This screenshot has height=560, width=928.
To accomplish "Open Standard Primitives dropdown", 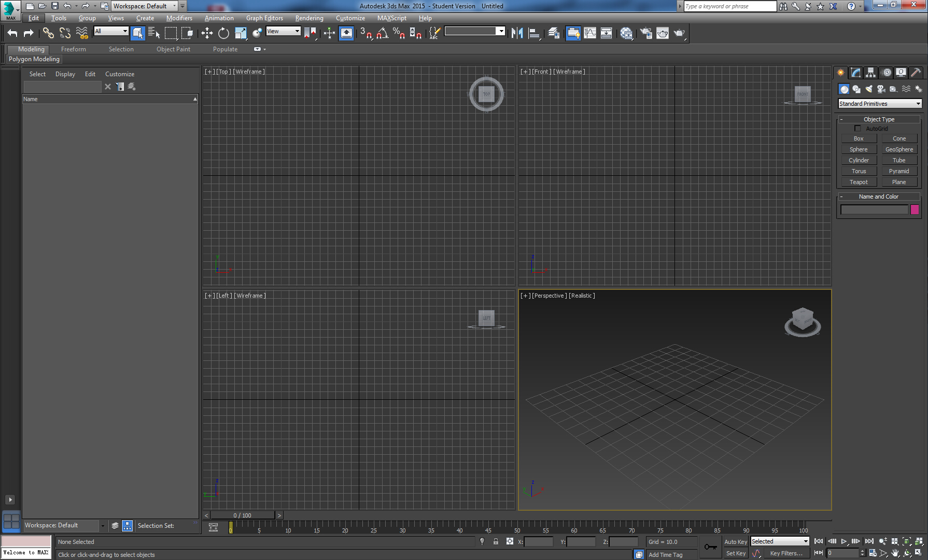I will click(x=880, y=104).
